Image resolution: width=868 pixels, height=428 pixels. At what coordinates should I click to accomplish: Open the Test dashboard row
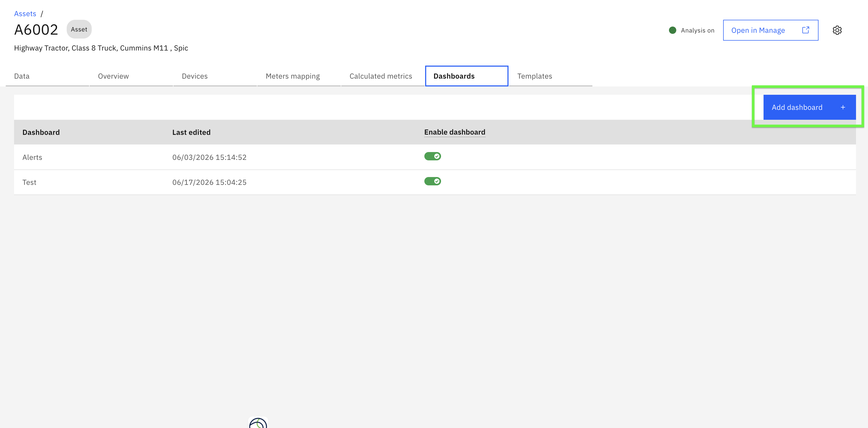[x=435, y=182]
